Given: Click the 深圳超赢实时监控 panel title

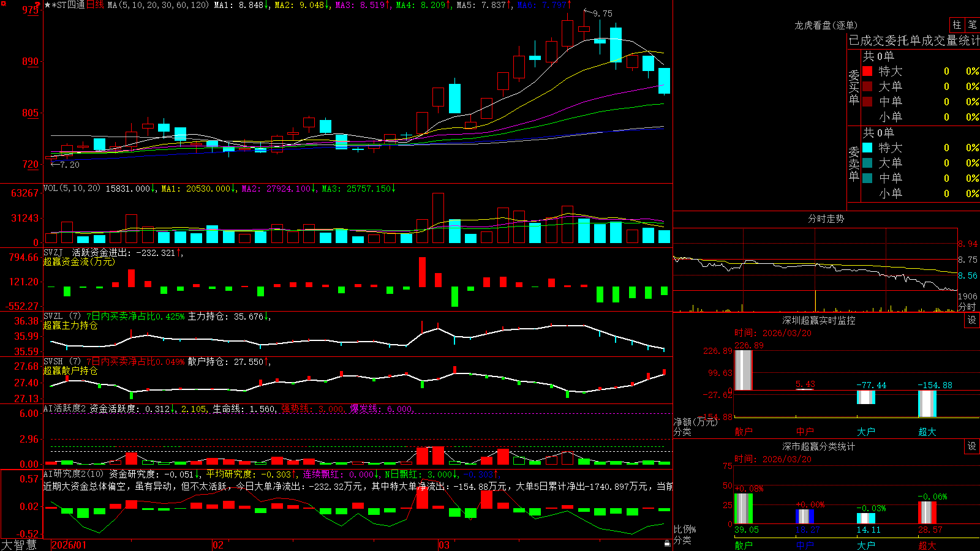Looking at the screenshot, I should click(818, 320).
